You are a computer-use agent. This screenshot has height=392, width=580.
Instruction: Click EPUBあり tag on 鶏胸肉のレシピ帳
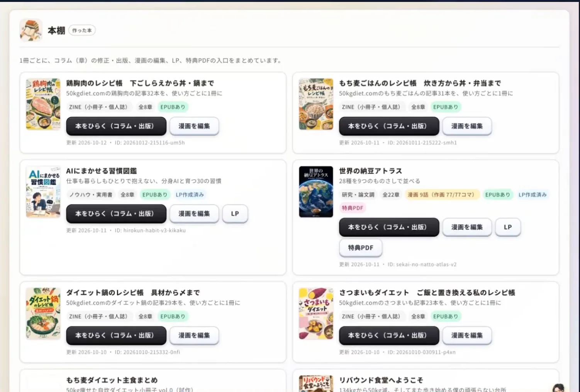[173, 107]
